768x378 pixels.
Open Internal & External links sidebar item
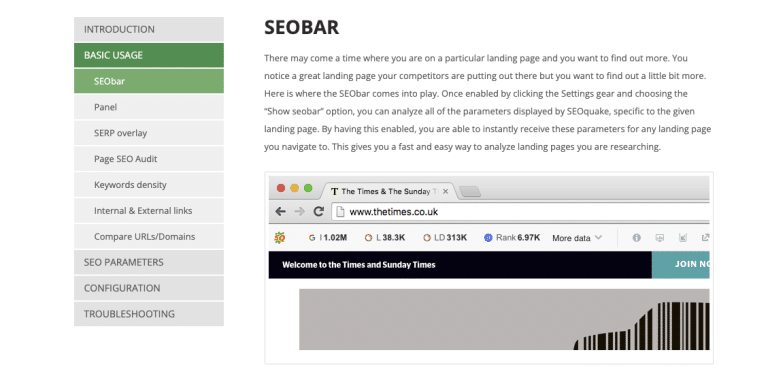(149, 211)
